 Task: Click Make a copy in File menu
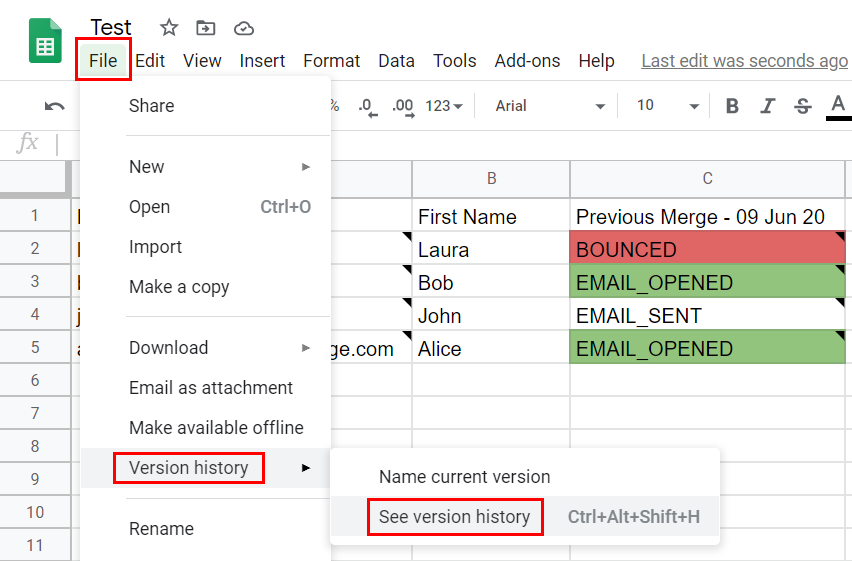[x=179, y=287]
